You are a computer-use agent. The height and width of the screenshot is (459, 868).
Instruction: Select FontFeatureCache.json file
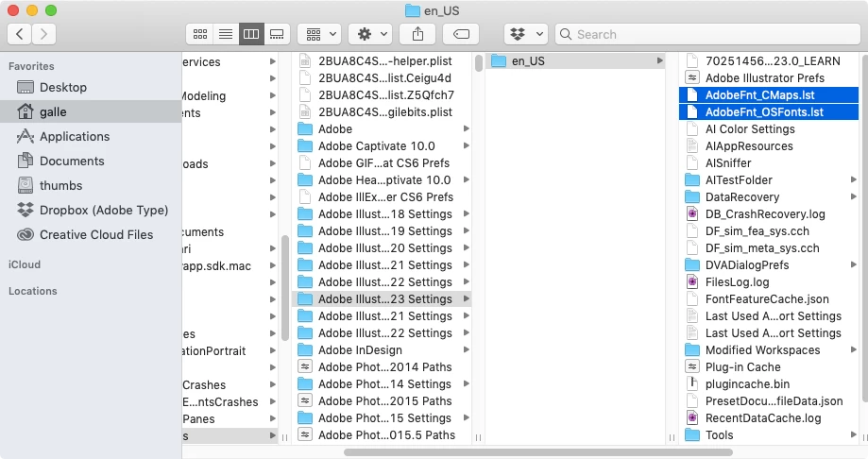pyautogui.click(x=769, y=299)
